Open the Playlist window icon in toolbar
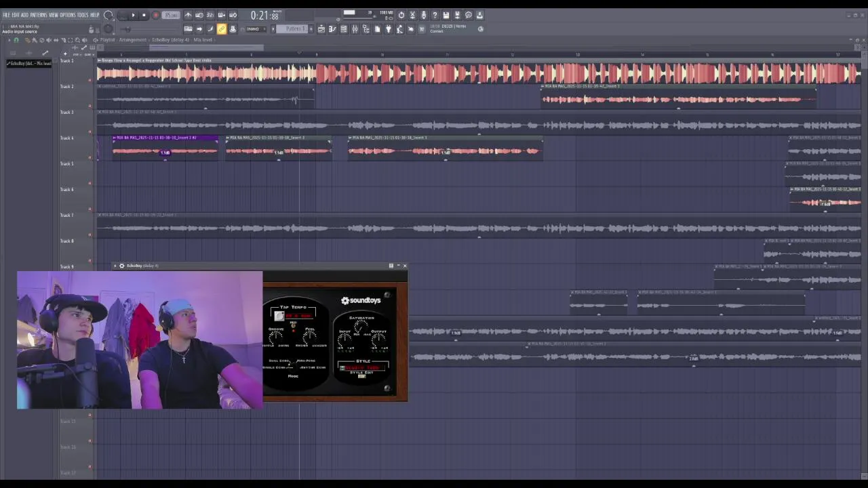 pyautogui.click(x=321, y=29)
